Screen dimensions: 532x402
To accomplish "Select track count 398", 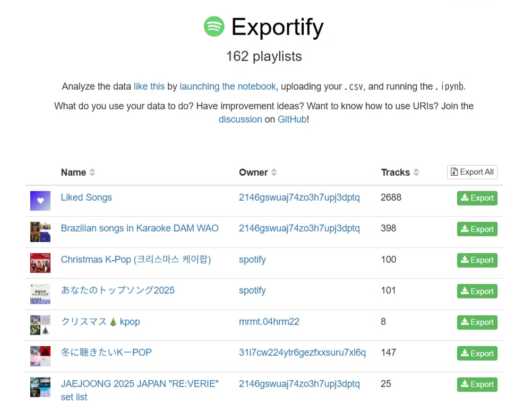I will pyautogui.click(x=389, y=228).
